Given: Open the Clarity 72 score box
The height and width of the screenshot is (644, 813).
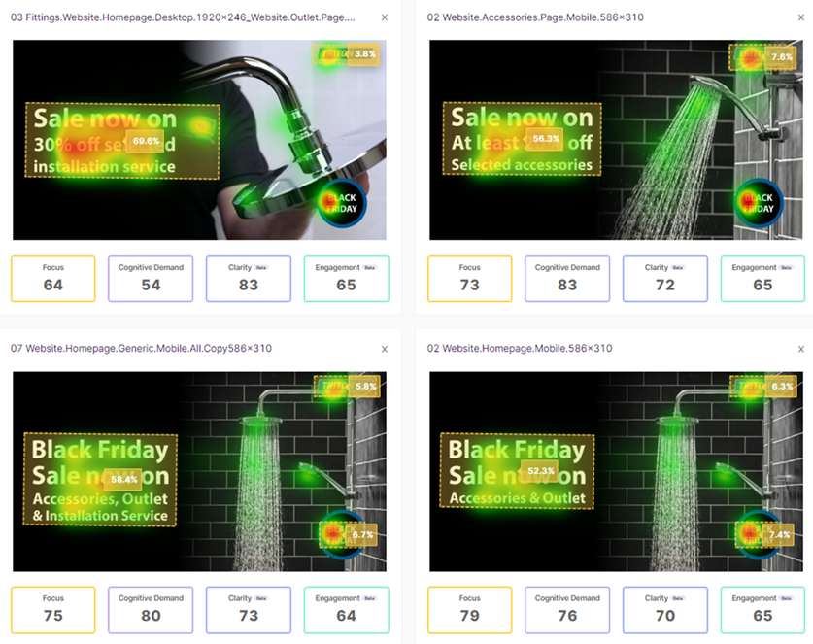Looking at the screenshot, I should tap(665, 279).
